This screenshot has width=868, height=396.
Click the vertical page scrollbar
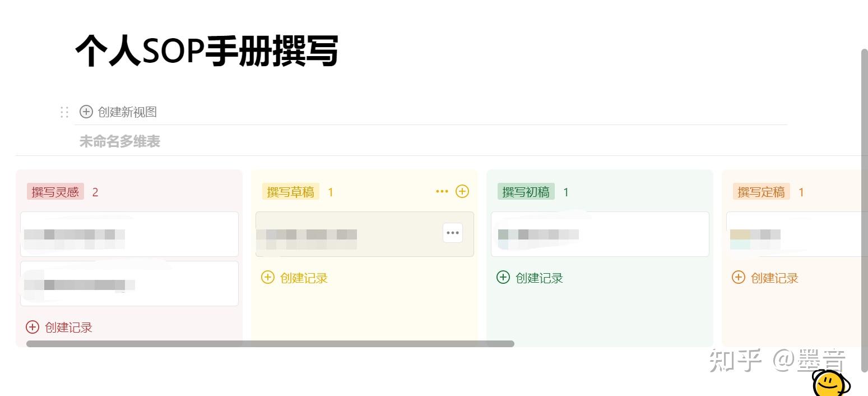864,208
